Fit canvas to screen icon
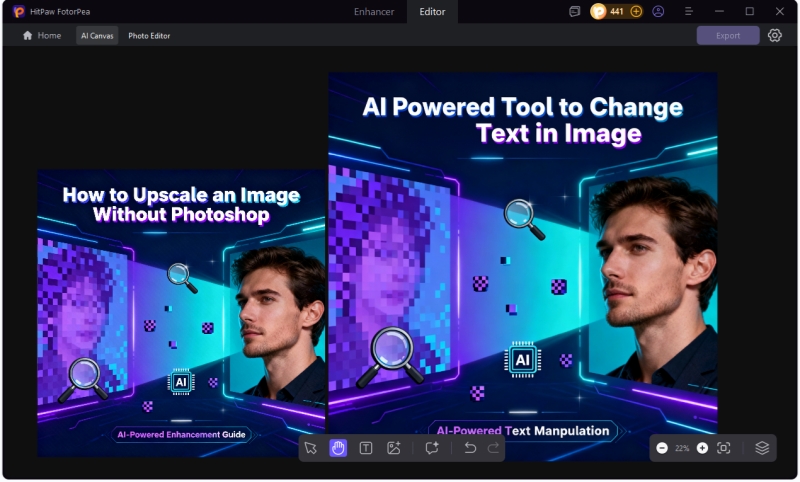 click(723, 448)
